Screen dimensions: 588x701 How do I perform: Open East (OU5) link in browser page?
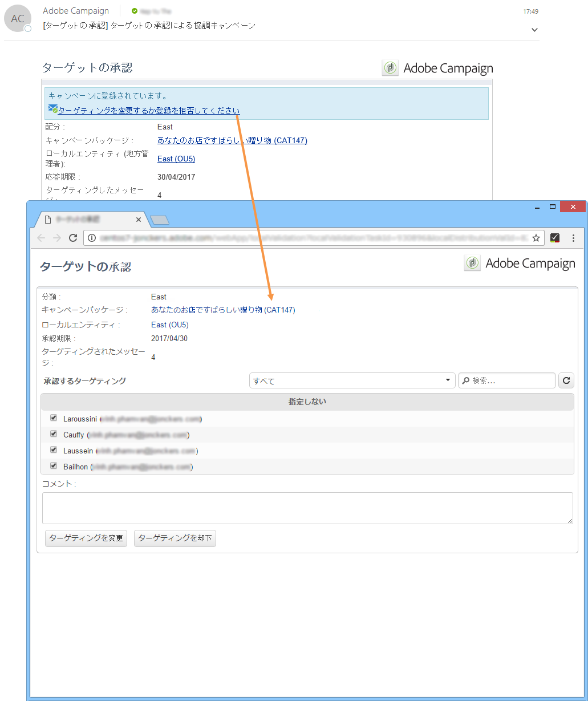coord(170,325)
